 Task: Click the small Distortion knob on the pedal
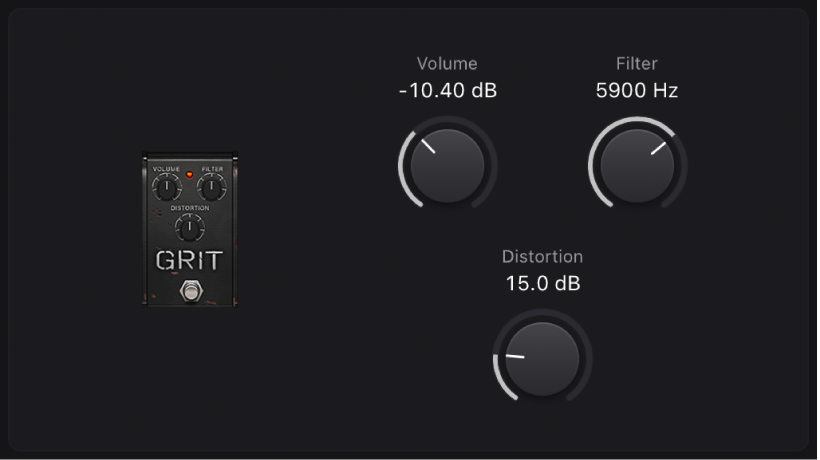pyautogui.click(x=189, y=228)
